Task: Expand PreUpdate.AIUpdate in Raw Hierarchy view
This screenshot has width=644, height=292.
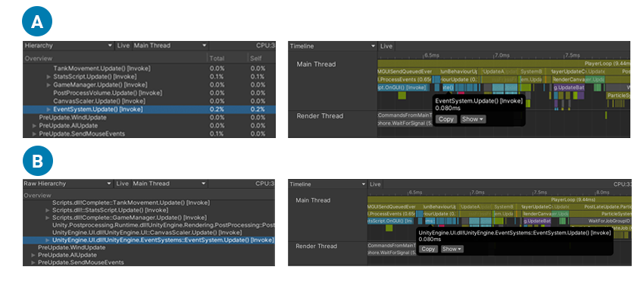Action: coord(33,255)
